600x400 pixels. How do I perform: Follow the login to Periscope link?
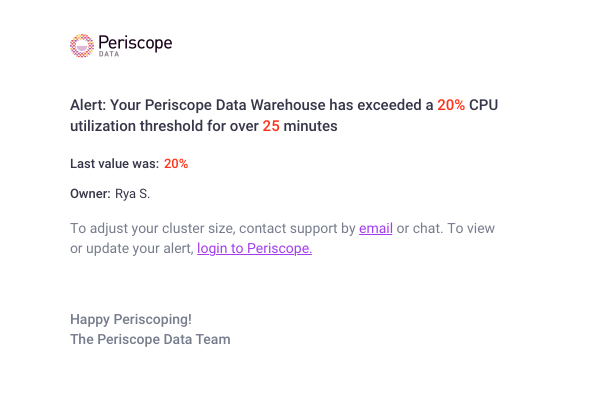tap(254, 248)
